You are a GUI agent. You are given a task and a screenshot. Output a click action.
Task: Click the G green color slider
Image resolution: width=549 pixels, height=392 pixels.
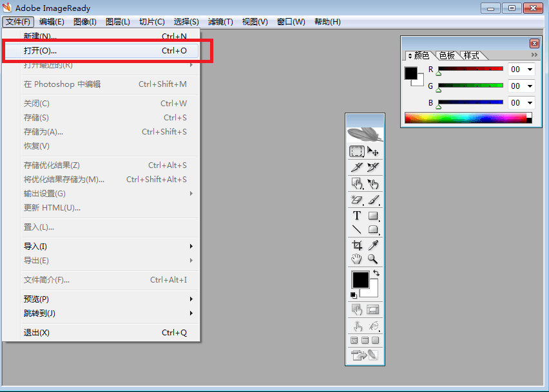click(x=470, y=86)
